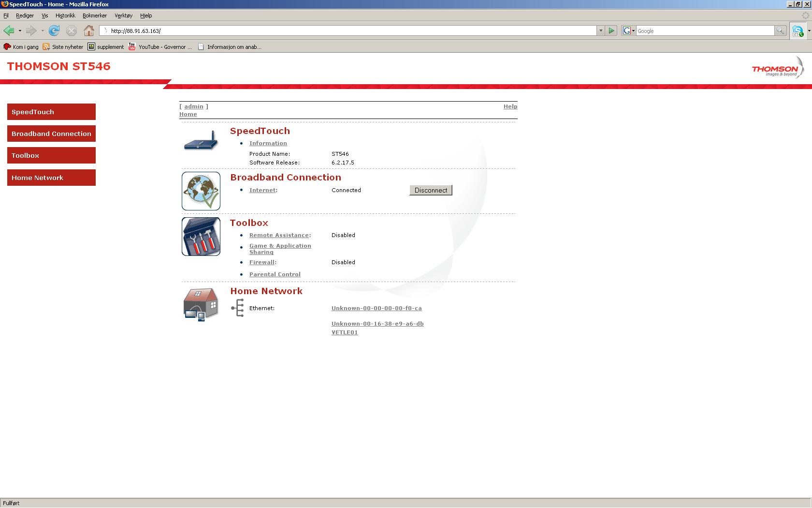Click the admin user link

(x=194, y=106)
